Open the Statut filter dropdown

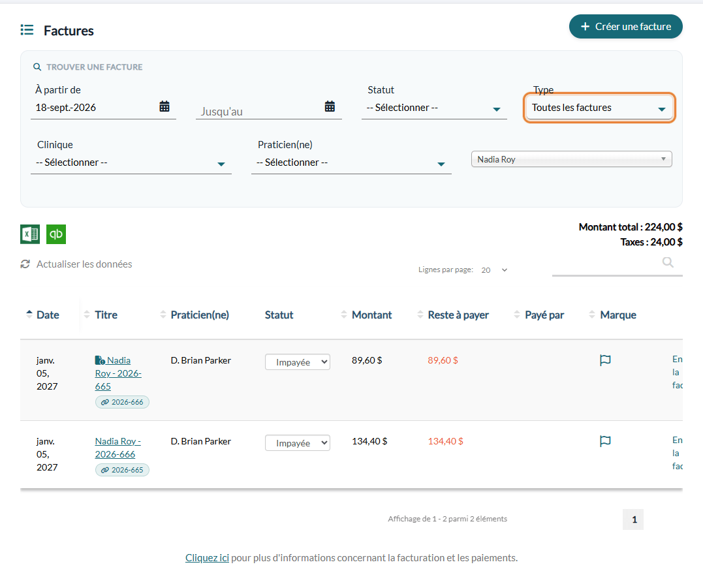(x=434, y=108)
